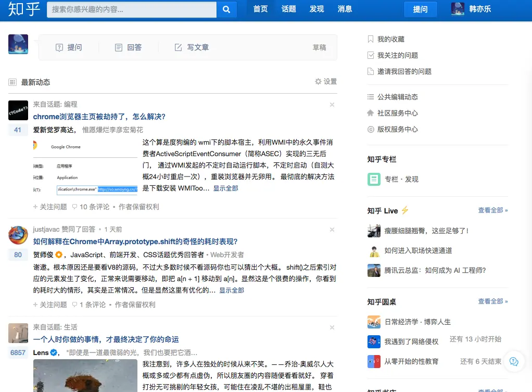Click the search magnifier button
Image resolution: width=532 pixels, height=392 pixels.
click(x=226, y=9)
